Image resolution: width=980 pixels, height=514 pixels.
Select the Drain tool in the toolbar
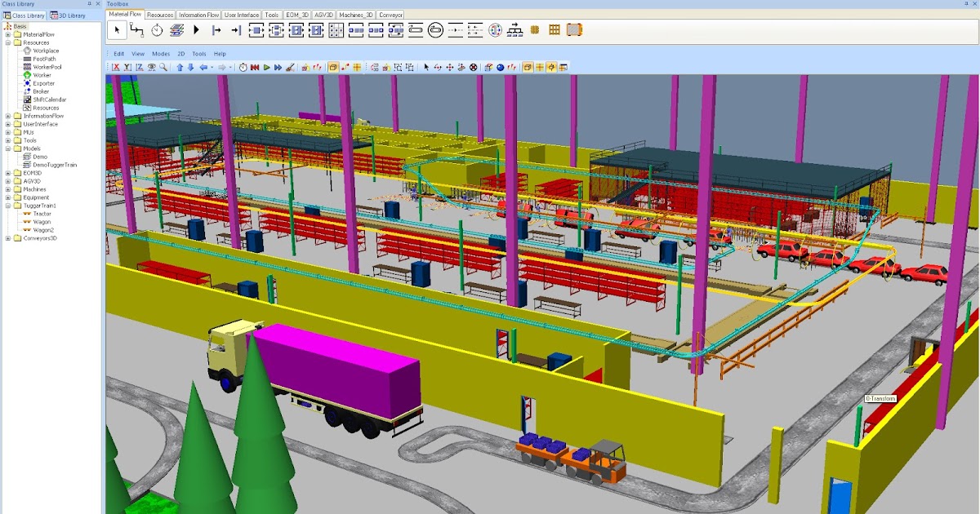point(235,30)
